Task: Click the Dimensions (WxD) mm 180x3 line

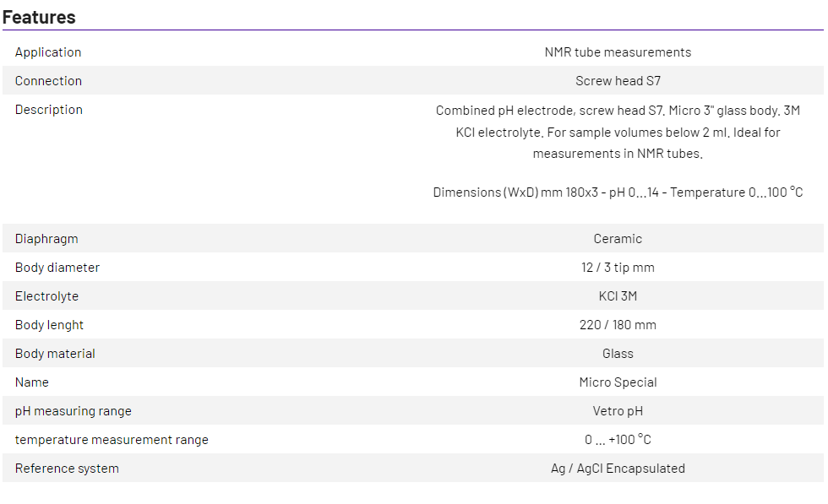Action: tap(618, 192)
